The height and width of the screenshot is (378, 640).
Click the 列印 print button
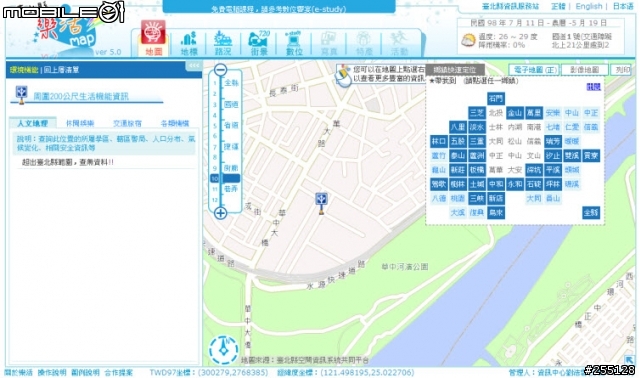click(622, 70)
